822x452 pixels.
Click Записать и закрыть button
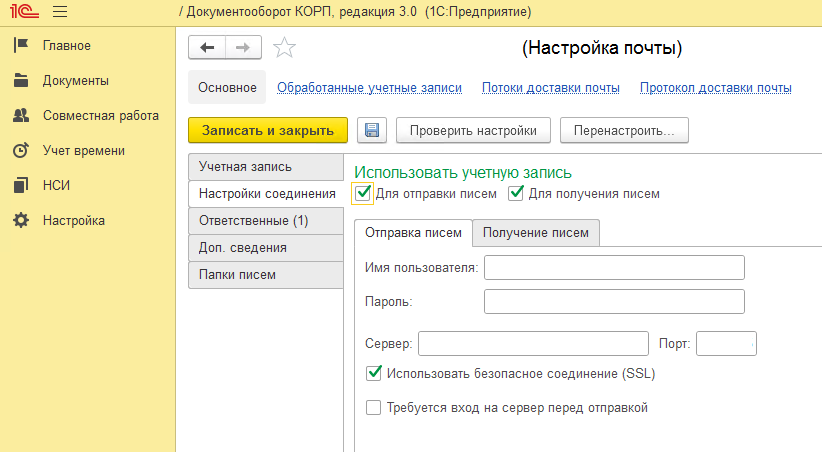(268, 130)
